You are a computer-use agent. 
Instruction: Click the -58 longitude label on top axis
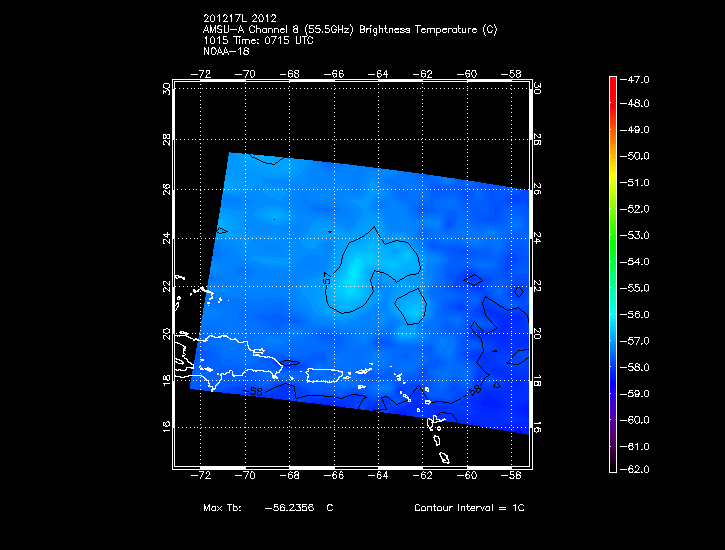[511, 74]
